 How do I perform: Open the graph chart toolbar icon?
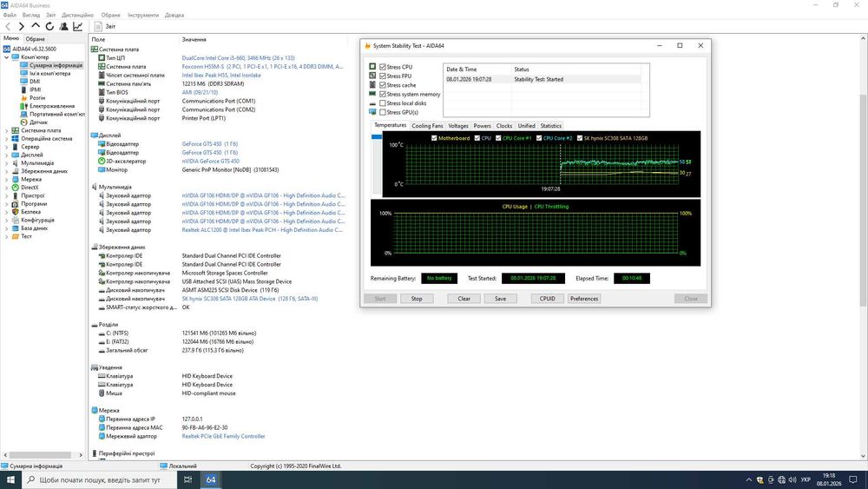[x=77, y=26]
